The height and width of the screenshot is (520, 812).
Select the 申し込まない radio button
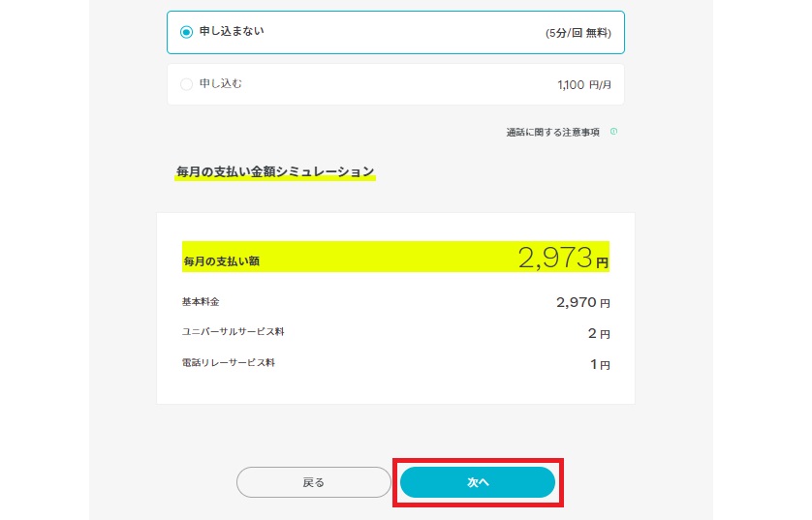tap(186, 32)
